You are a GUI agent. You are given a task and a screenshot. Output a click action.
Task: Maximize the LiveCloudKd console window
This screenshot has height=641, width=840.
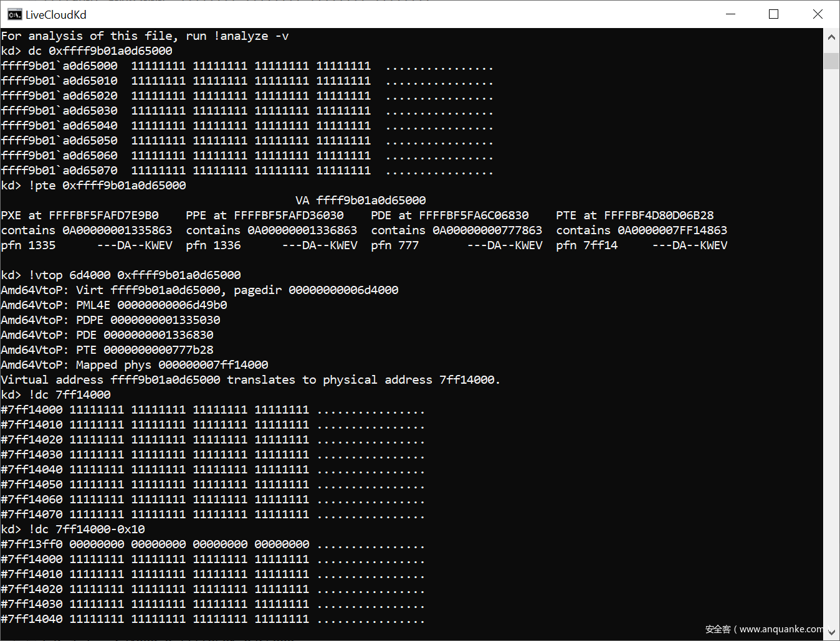[x=773, y=14]
